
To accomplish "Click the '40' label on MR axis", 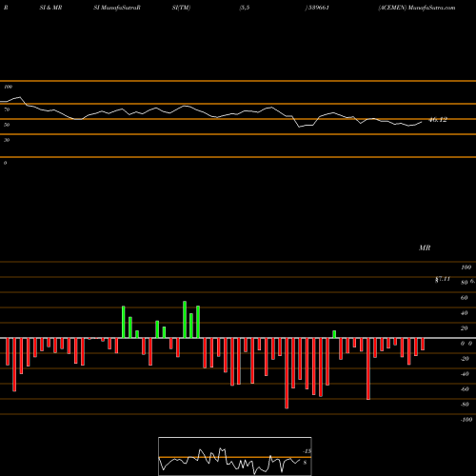I will pos(465,313).
